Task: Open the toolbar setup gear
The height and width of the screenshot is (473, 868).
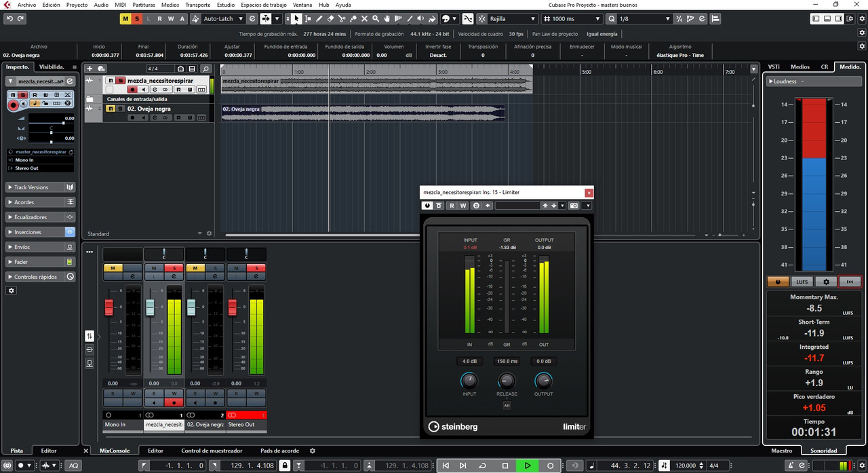Action: click(x=861, y=18)
